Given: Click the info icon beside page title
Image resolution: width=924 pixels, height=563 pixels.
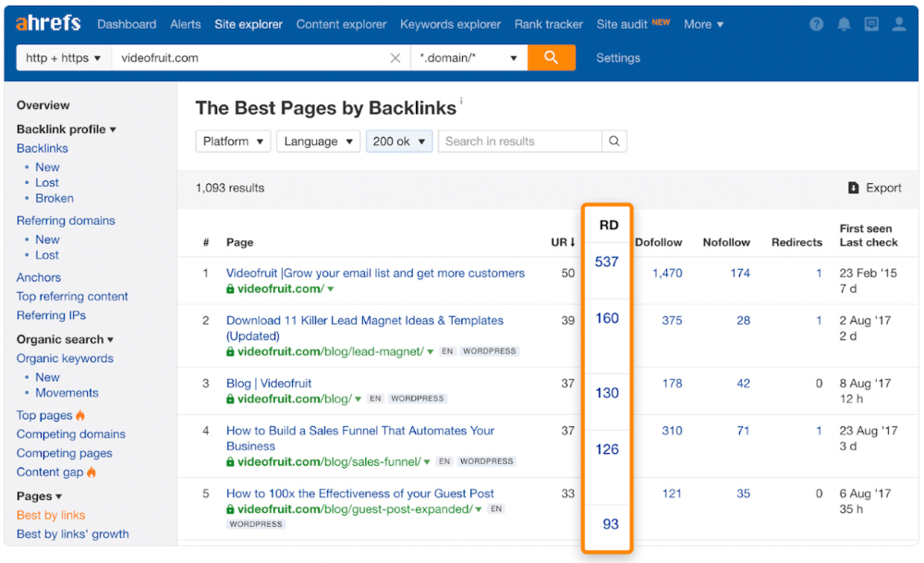Looking at the screenshot, I should [x=461, y=101].
